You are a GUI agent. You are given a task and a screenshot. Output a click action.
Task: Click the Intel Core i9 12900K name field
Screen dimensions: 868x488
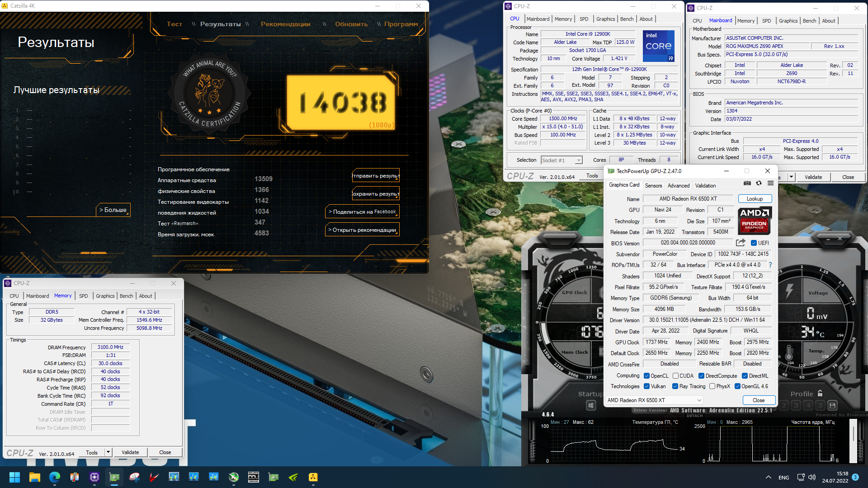[588, 34]
